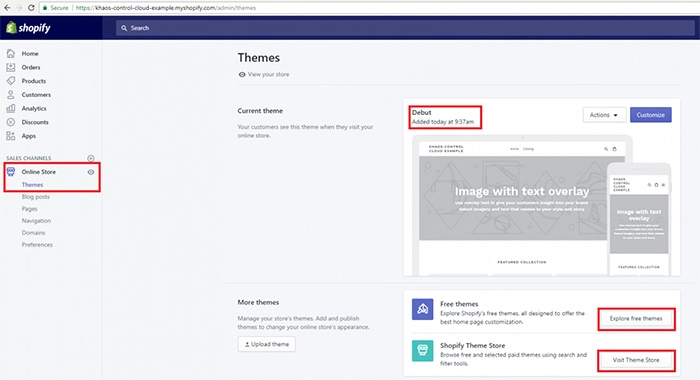This screenshot has height=380, width=700.
Task: Click Visit Theme Store button
Action: coord(636,360)
